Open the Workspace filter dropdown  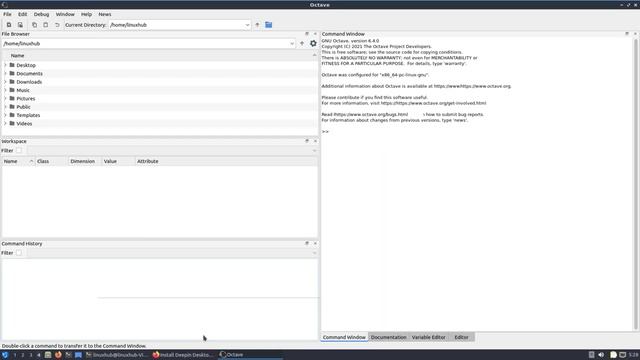(x=314, y=151)
